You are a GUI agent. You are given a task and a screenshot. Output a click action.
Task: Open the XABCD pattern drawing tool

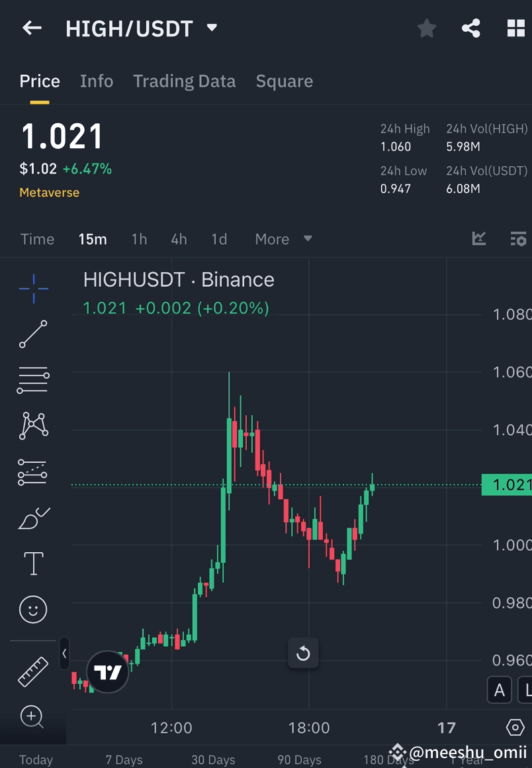[x=33, y=426]
